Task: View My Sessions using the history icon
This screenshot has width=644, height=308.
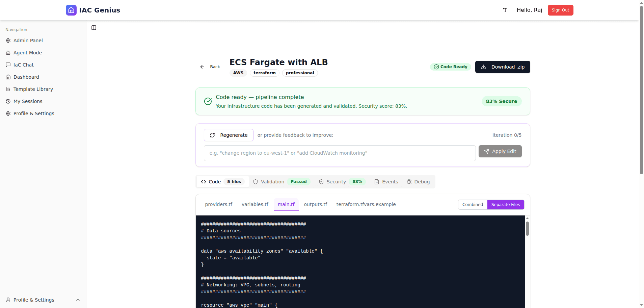Action: click(28, 101)
